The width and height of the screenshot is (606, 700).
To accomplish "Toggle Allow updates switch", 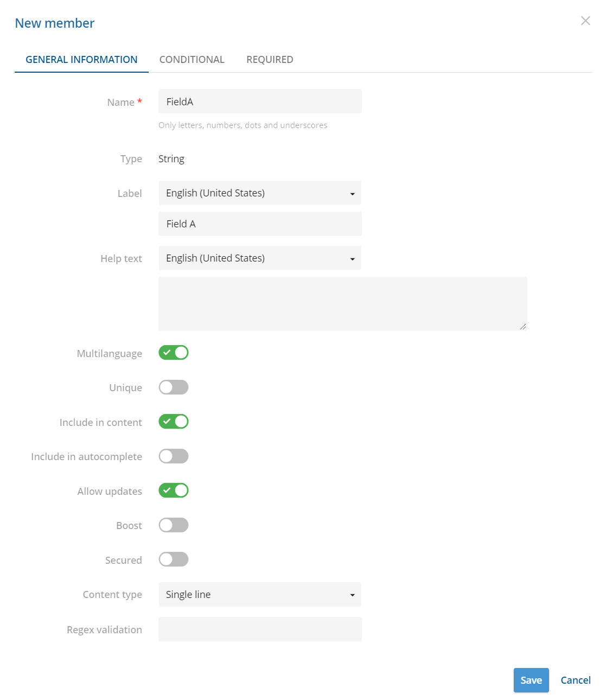I will (x=174, y=491).
